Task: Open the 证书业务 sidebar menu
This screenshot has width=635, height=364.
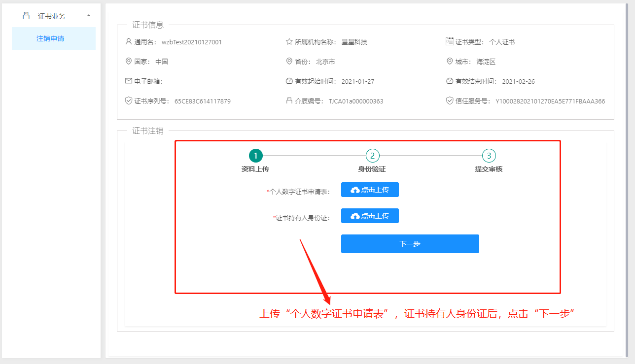Action: (x=51, y=16)
